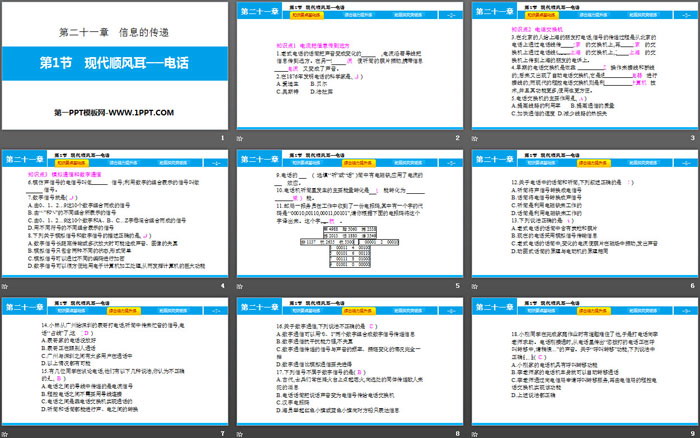The height and width of the screenshot is (438, 700).
Task: Click slide number 9 label
Action: (x=692, y=434)
